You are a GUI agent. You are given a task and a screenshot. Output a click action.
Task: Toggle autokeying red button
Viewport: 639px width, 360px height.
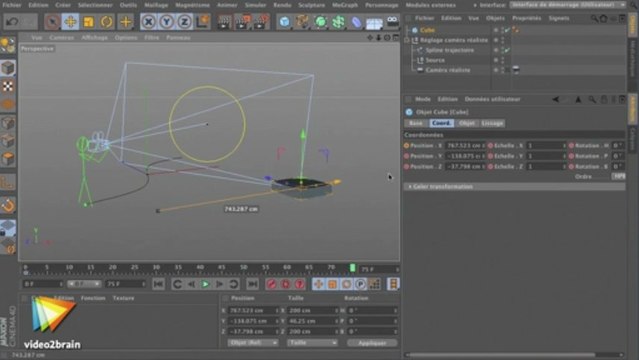285,284
